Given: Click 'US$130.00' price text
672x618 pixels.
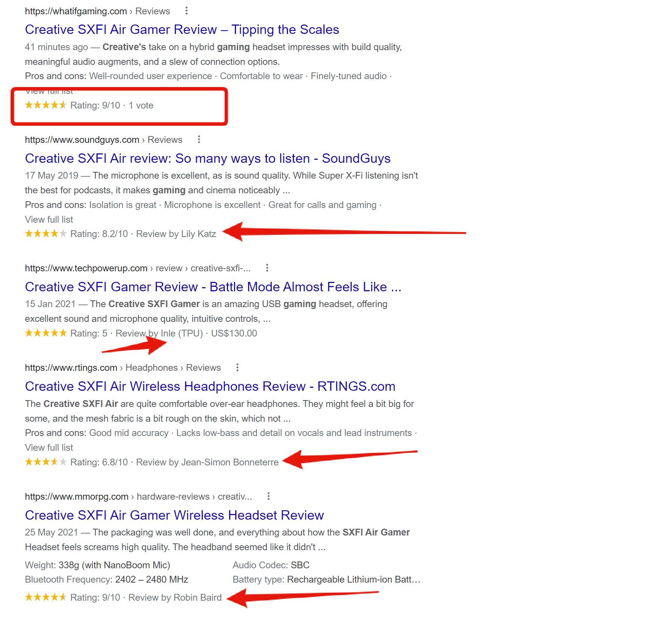Looking at the screenshot, I should [x=234, y=333].
